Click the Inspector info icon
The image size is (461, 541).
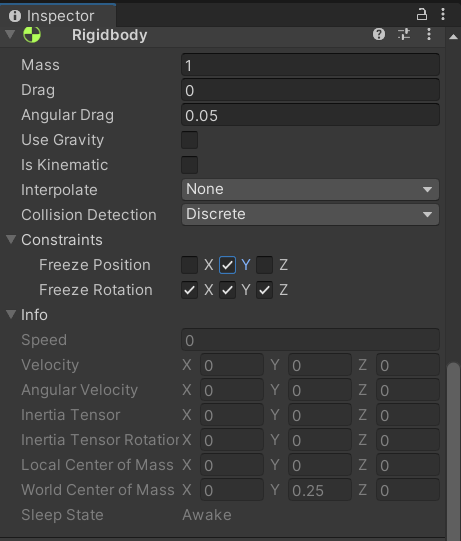(14, 16)
